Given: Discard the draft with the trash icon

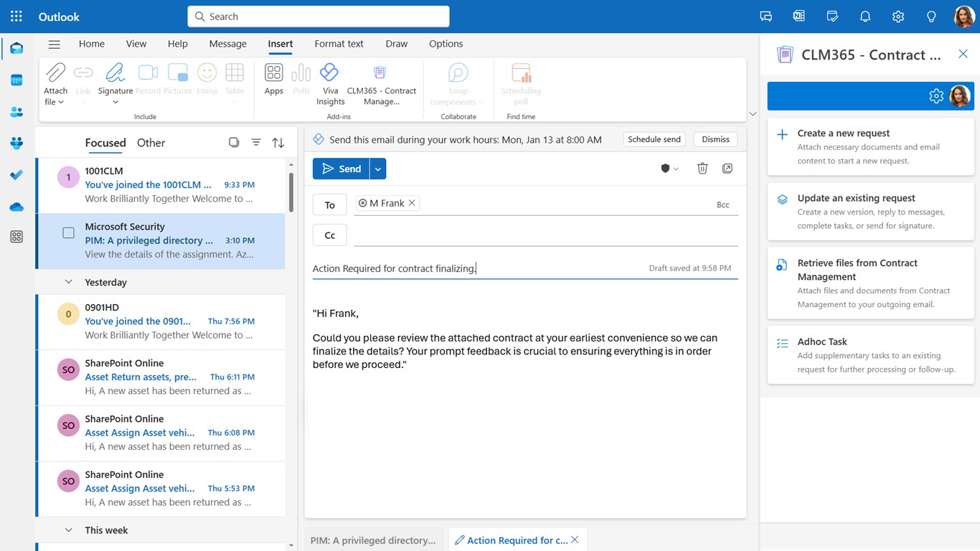Looking at the screenshot, I should [702, 169].
